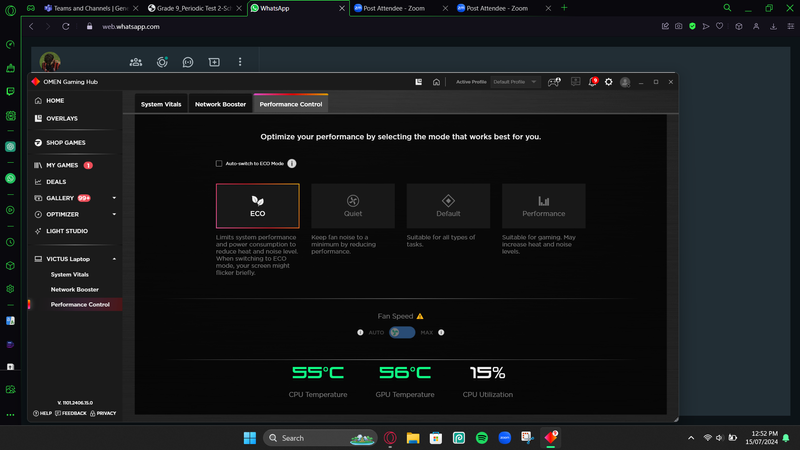The image size is (800, 450).
Task: Click the PRIVACY link
Action: pyautogui.click(x=103, y=413)
